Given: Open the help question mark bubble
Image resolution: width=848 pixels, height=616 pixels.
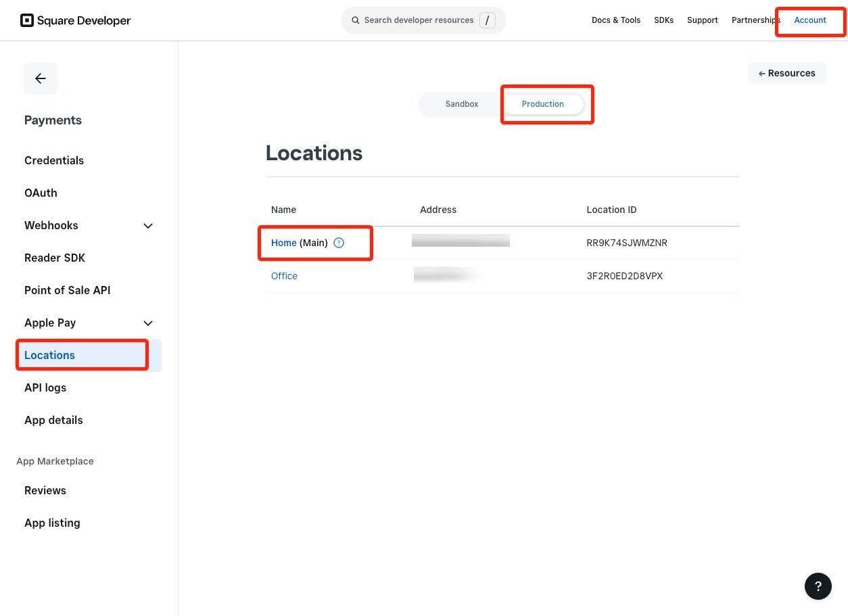Looking at the screenshot, I should point(818,586).
